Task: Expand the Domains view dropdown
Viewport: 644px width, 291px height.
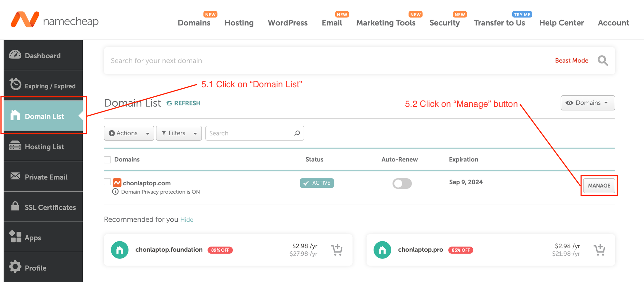Action: [x=588, y=103]
